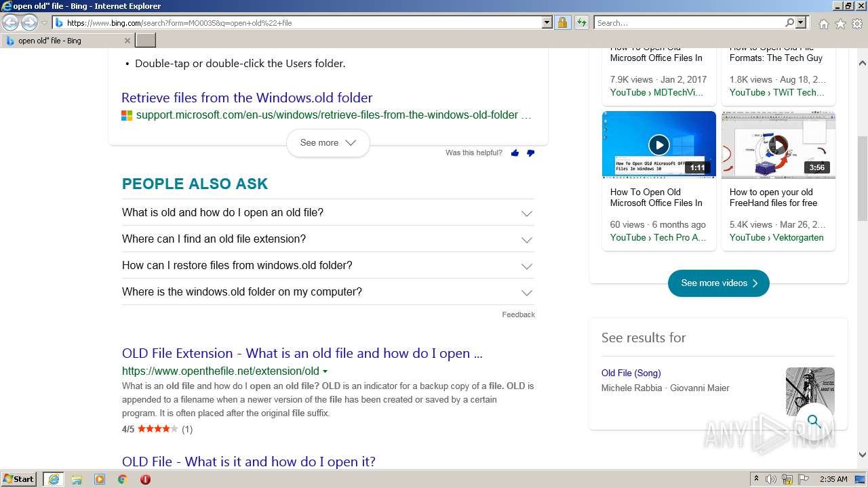Image resolution: width=868 pixels, height=488 pixels.
Task: Click the IE search box
Action: [689, 23]
